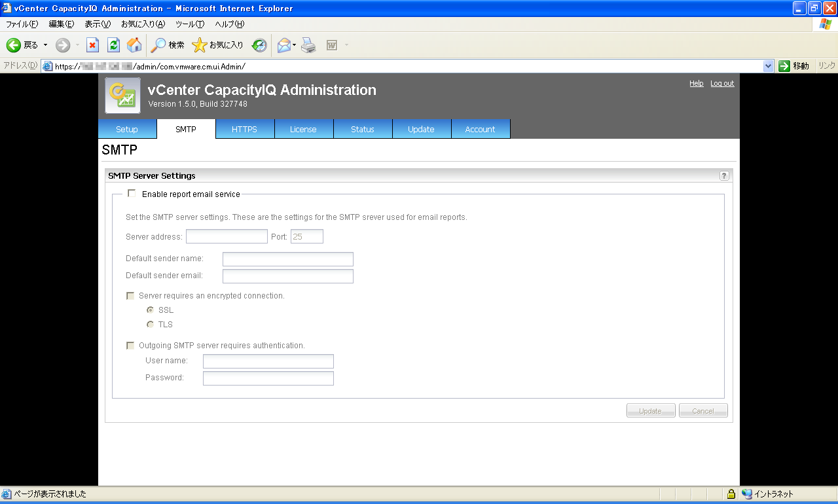This screenshot has width=838, height=504.
Task: Open the Mail button dropdown arrow
Action: [295, 45]
